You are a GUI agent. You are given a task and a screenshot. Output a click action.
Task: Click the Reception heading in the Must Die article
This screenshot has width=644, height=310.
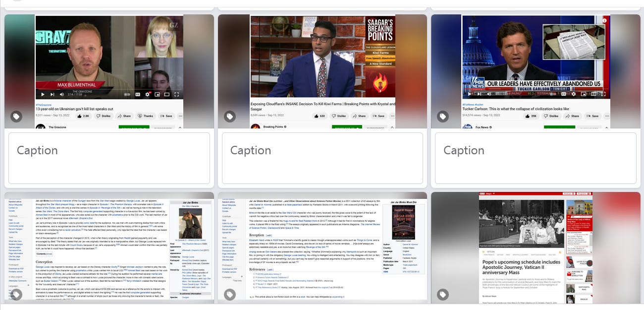pyautogui.click(x=257, y=235)
